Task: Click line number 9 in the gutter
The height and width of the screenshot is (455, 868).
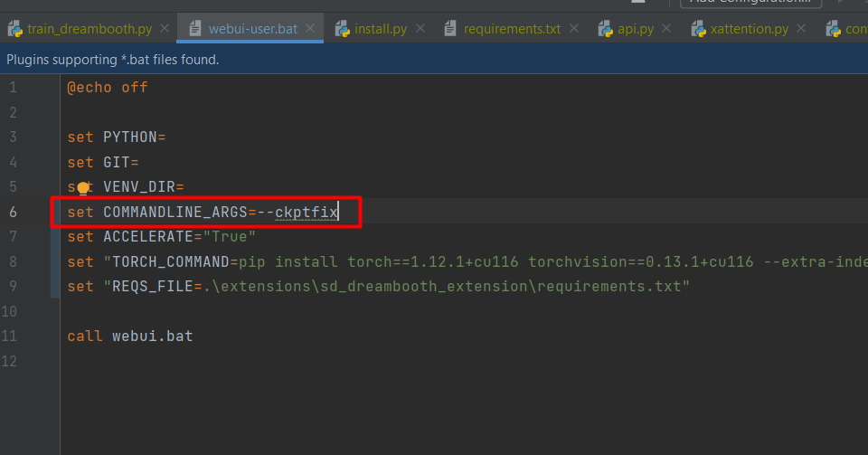Action: point(13,286)
